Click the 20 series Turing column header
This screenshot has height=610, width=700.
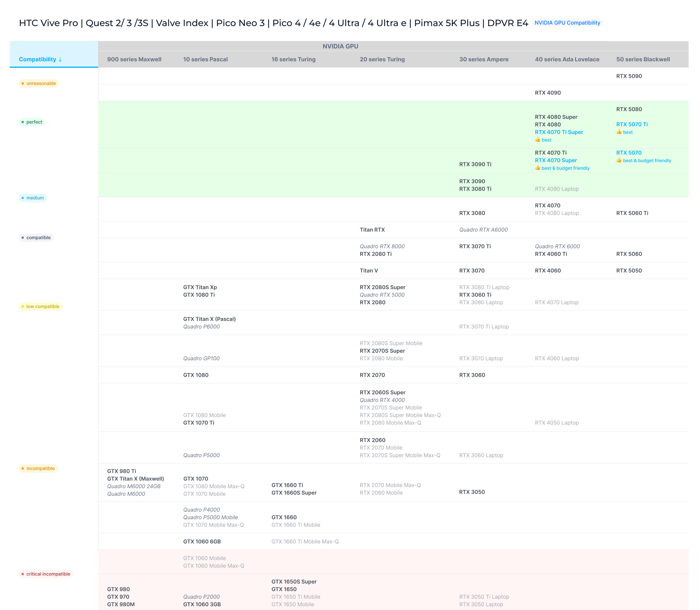click(x=382, y=59)
